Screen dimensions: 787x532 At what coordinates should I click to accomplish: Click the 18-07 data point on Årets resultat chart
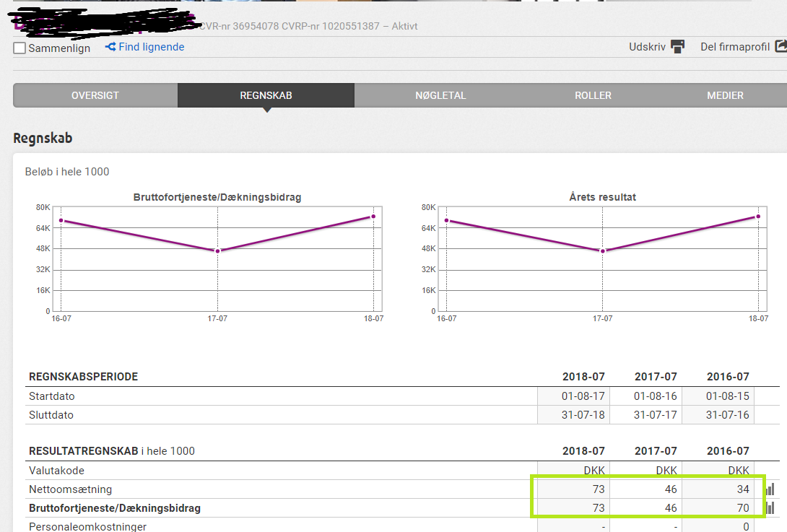pos(758,217)
